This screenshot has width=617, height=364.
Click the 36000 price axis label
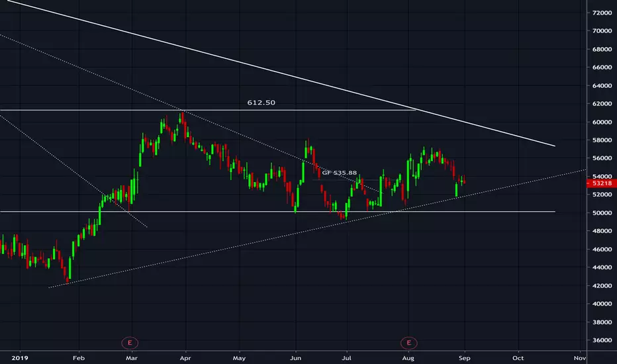coord(602,340)
